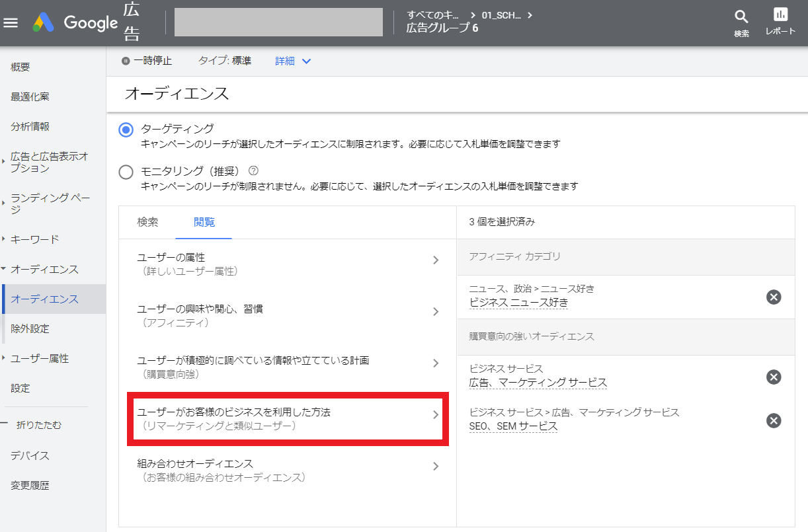Open help icon next to モニタリング（推奨）

pos(253,171)
